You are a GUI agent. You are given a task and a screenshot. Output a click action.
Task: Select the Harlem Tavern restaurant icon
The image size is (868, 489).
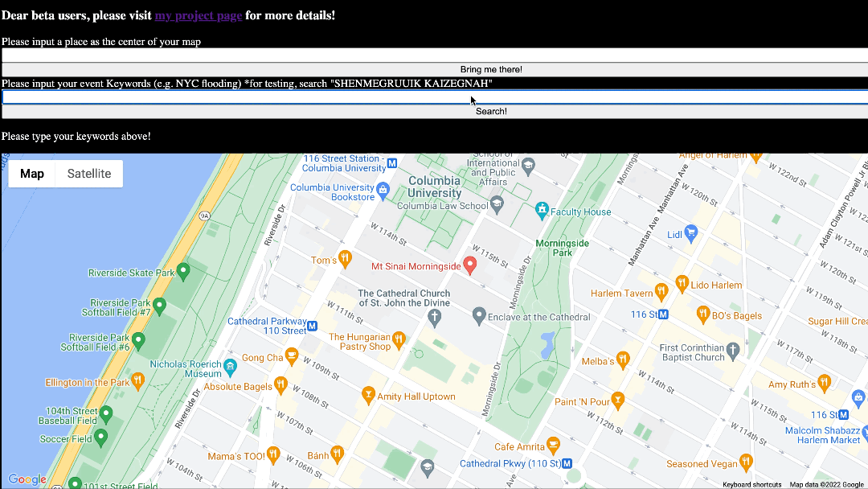tap(661, 292)
